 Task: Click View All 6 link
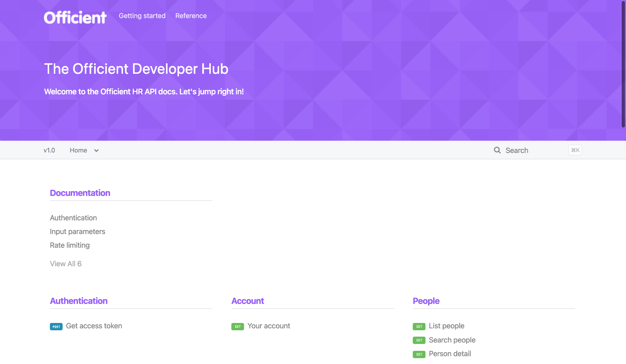(66, 264)
